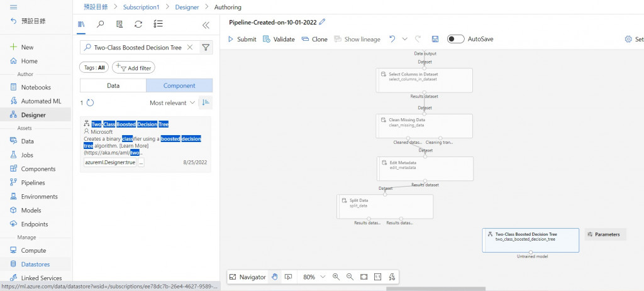
Task: Open Jobs in the sidebar
Action: (x=22, y=155)
